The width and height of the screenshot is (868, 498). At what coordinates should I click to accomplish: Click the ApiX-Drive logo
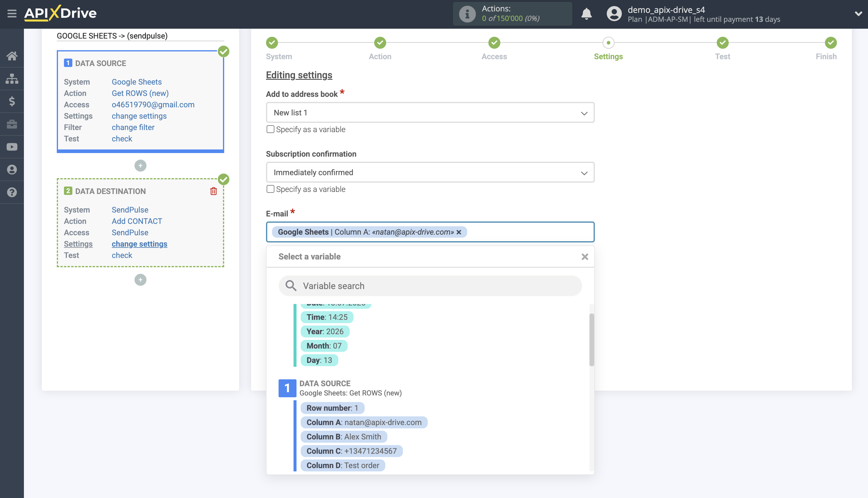click(60, 13)
